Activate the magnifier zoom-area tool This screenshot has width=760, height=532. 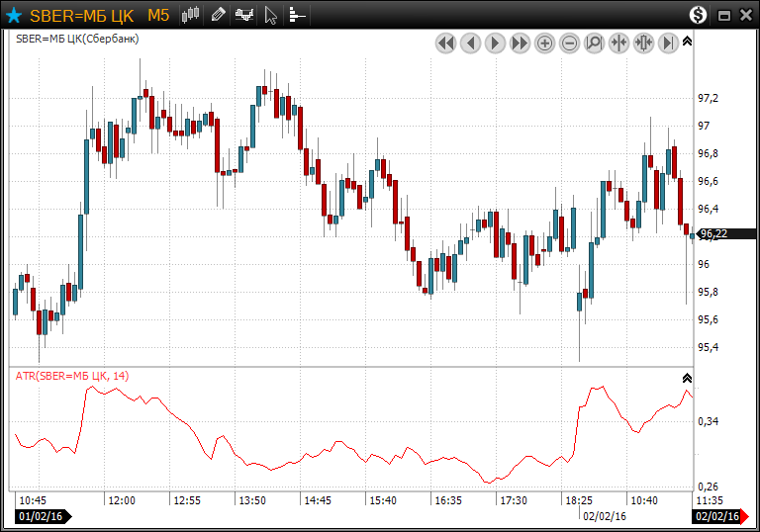[x=594, y=44]
